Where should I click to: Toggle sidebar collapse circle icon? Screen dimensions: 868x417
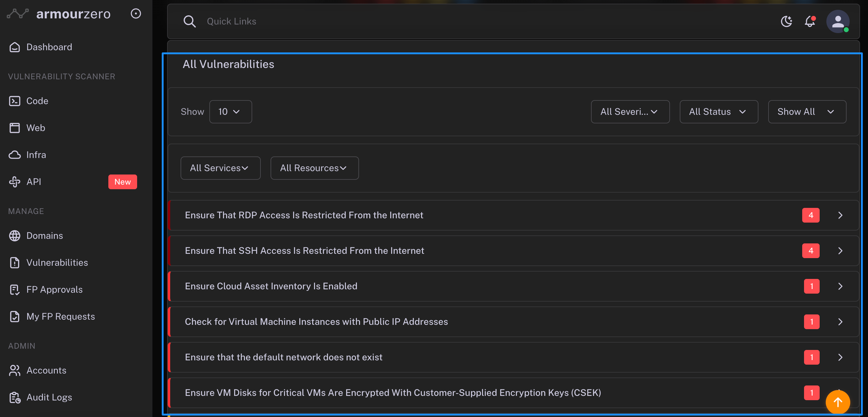pos(136,13)
